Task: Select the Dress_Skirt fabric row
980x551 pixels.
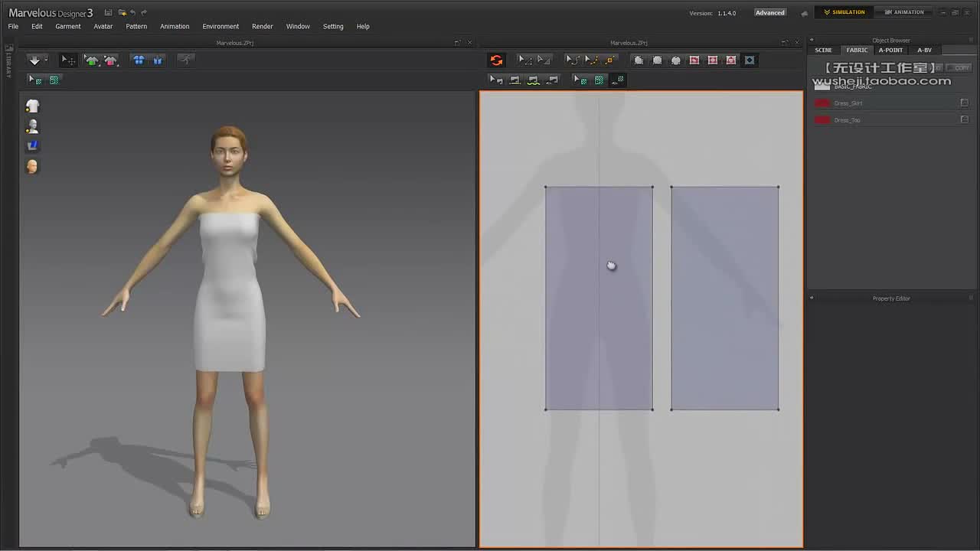Action: [892, 103]
